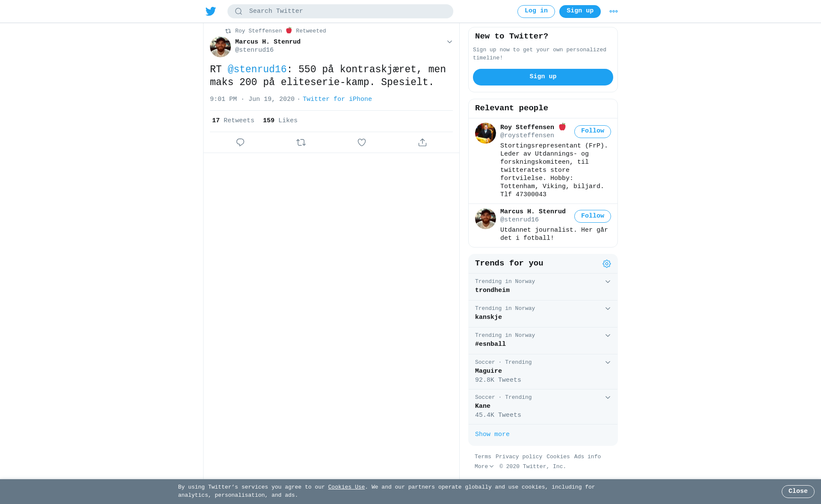Click the share tweet icon
This screenshot has width=821, height=504.
point(422,142)
